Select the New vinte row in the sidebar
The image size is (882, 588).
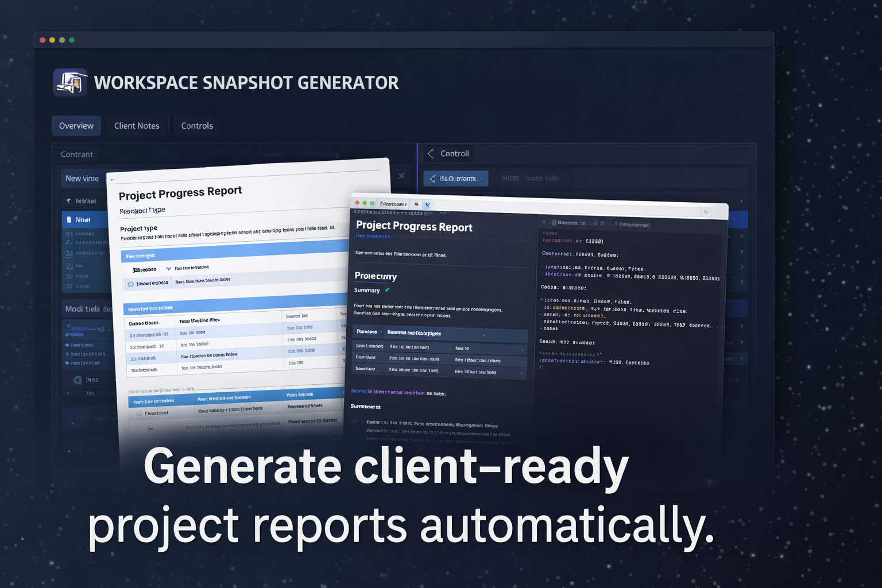pyautogui.click(x=84, y=179)
